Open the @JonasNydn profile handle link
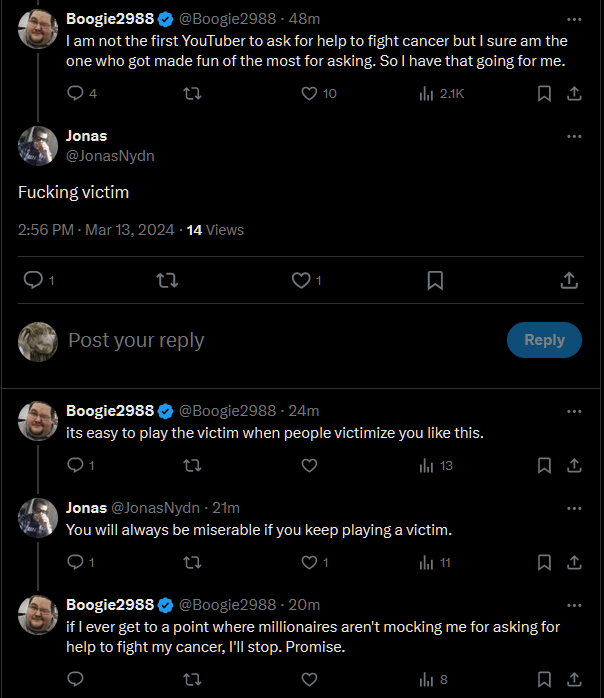The image size is (604, 698). [110, 156]
